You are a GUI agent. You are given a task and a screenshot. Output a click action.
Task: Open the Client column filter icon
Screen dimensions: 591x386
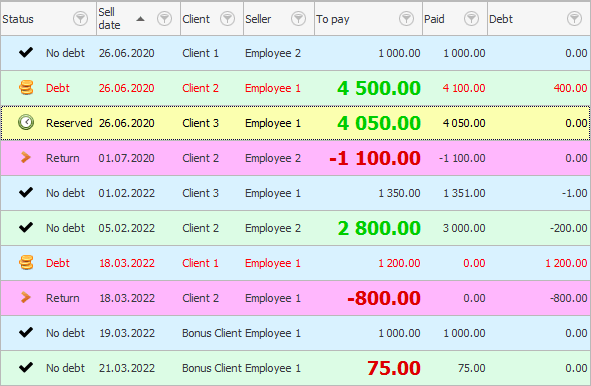coord(227,18)
